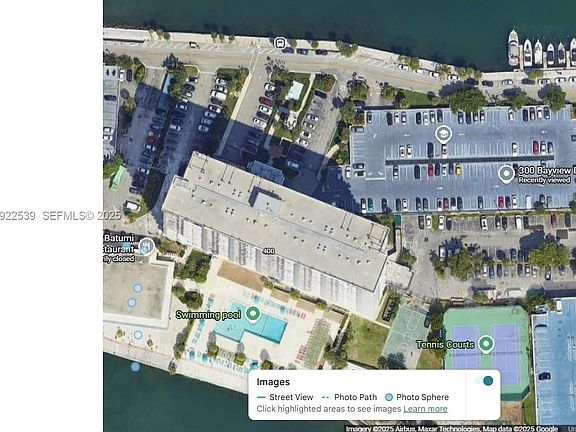Click the 400 building number label

[x=269, y=251]
